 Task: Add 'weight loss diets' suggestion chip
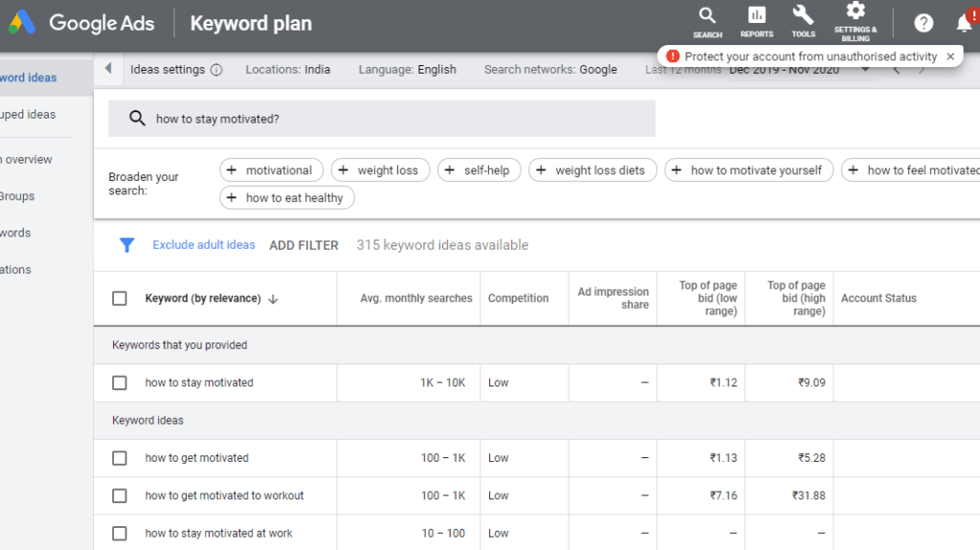(x=592, y=170)
